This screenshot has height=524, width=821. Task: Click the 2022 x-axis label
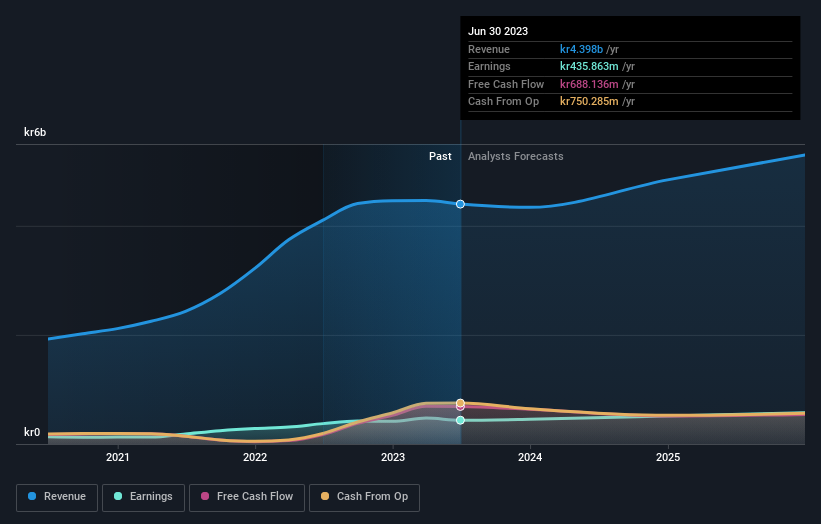tap(255, 458)
